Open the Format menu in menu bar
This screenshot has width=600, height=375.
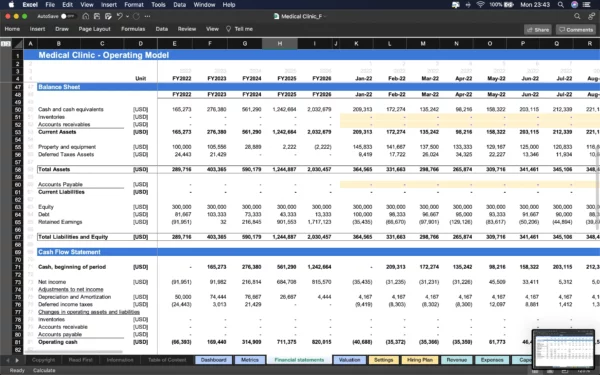click(134, 5)
